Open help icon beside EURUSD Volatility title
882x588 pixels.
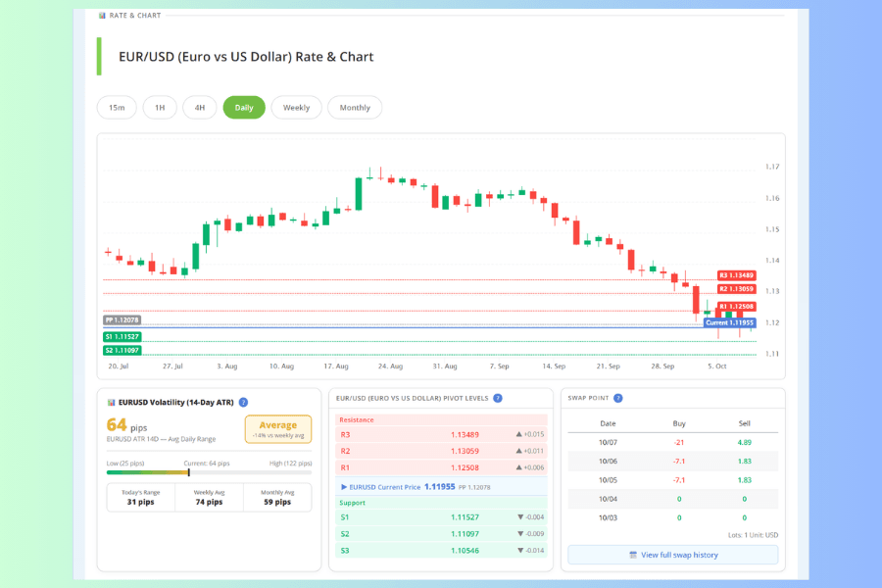click(x=244, y=403)
